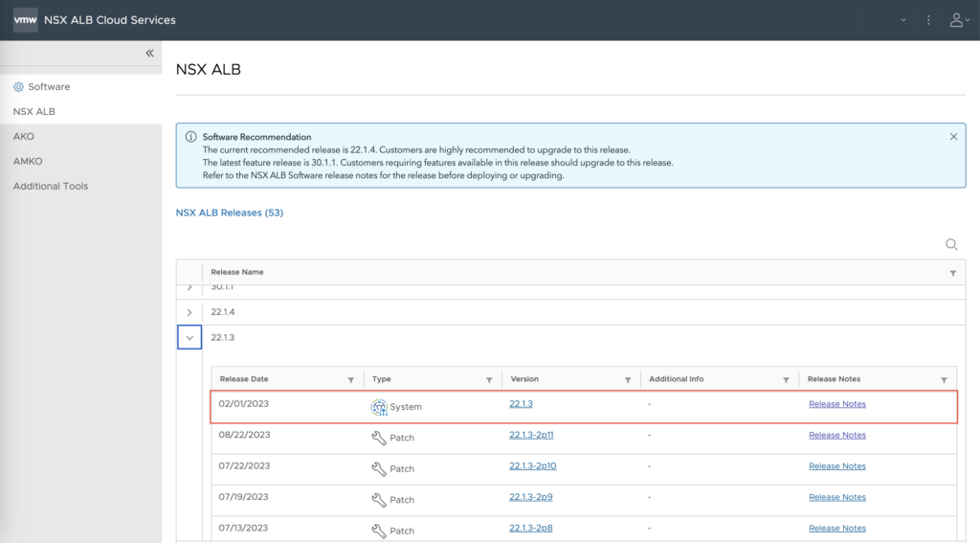Click the NSX ALB Cloud Services title
Viewport: 980px width, 543px height.
[x=110, y=20]
